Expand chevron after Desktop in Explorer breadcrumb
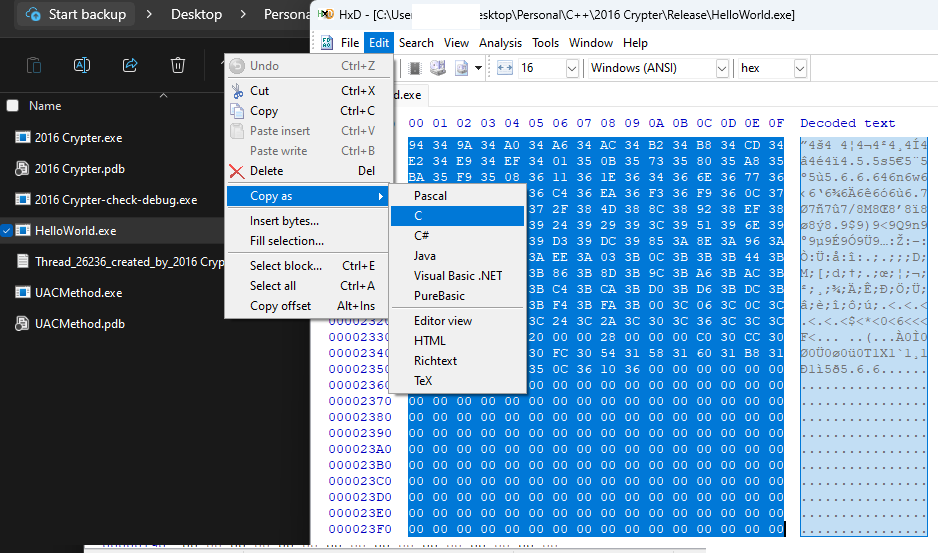Screen dimensions: 938x553 point(243,14)
